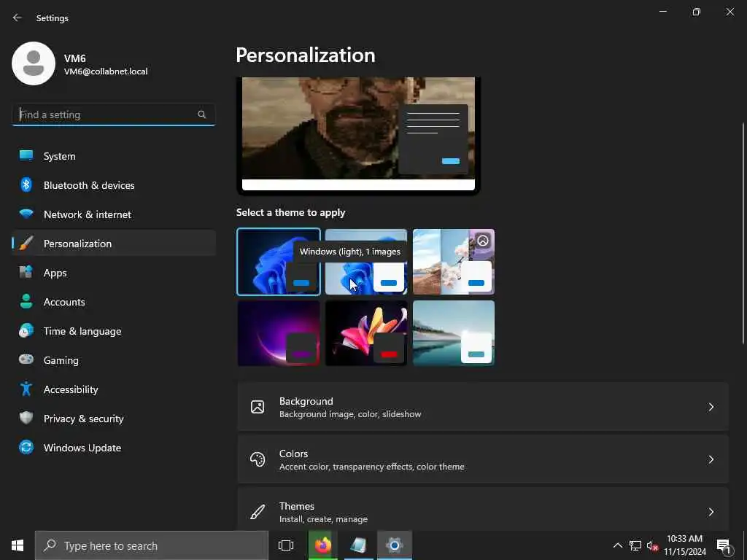Open Install, create, manage themes
The height and width of the screenshot is (560, 747).
[483, 510]
